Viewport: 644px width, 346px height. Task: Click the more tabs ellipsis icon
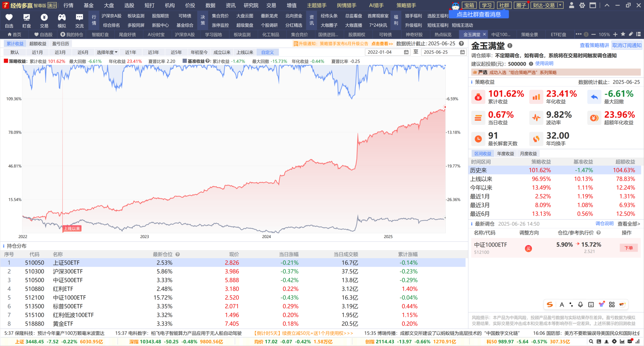pos(579,34)
